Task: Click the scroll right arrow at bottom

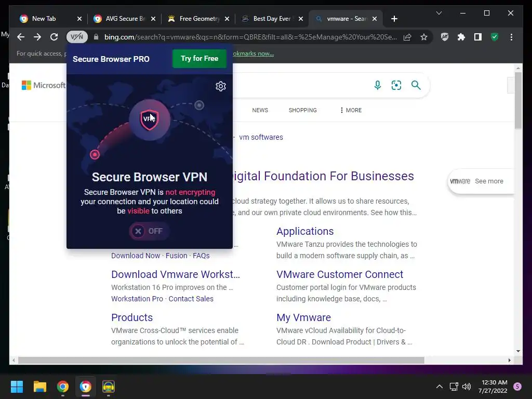Action: (x=509, y=361)
